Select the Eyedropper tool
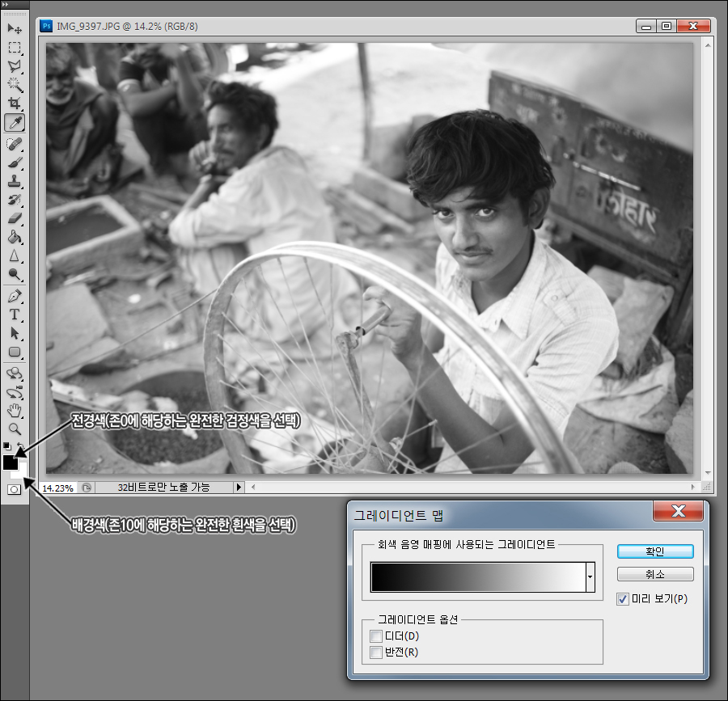This screenshot has width=728, height=701. 15,122
